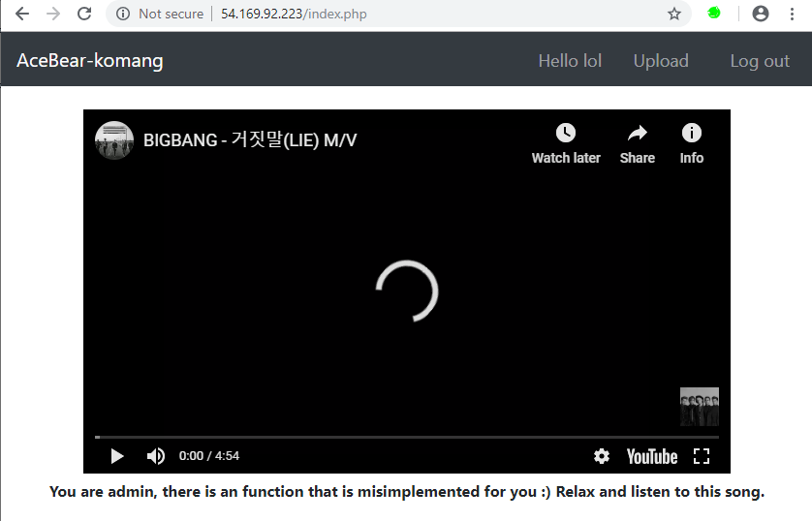
Task: Open the green extension icon
Action: pyautogui.click(x=714, y=13)
